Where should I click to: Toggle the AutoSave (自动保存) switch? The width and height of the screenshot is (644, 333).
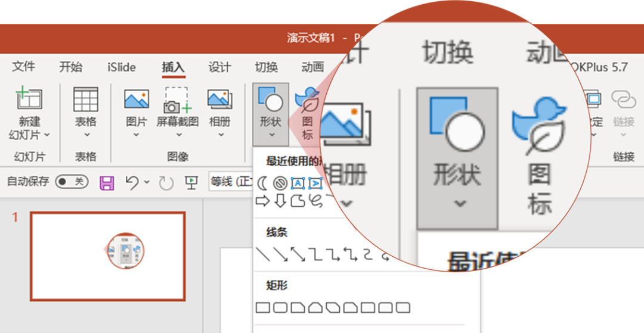click(72, 182)
